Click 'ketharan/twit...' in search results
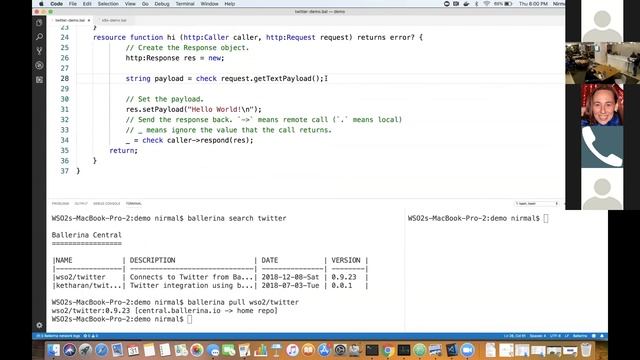Image resolution: width=640 pixels, height=360 pixels. (x=89, y=286)
